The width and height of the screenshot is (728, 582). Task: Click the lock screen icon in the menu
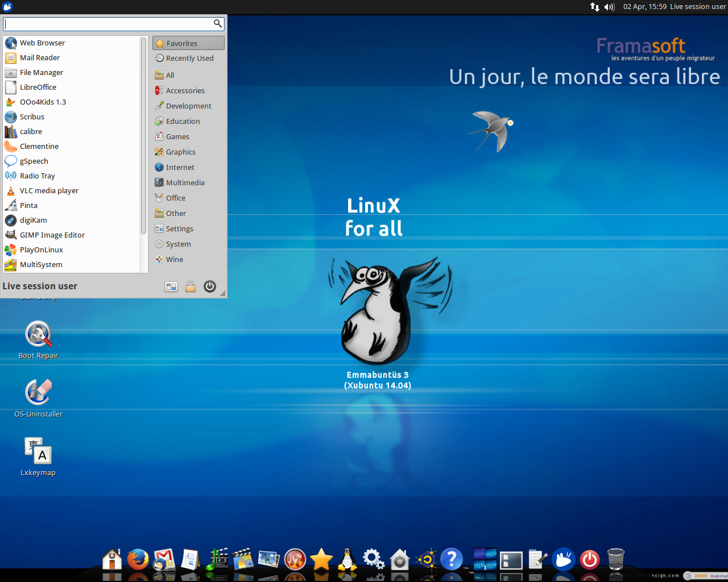pos(191,286)
